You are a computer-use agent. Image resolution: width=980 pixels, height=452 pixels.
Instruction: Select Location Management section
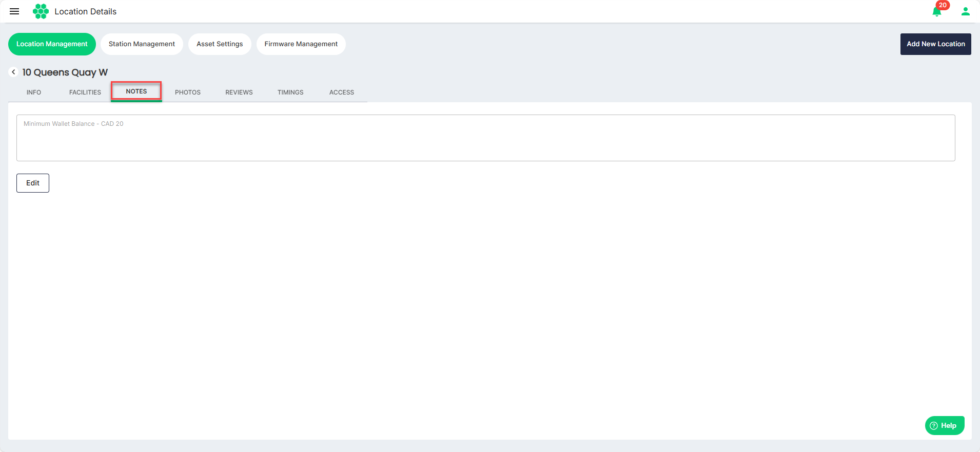pyautogui.click(x=52, y=44)
